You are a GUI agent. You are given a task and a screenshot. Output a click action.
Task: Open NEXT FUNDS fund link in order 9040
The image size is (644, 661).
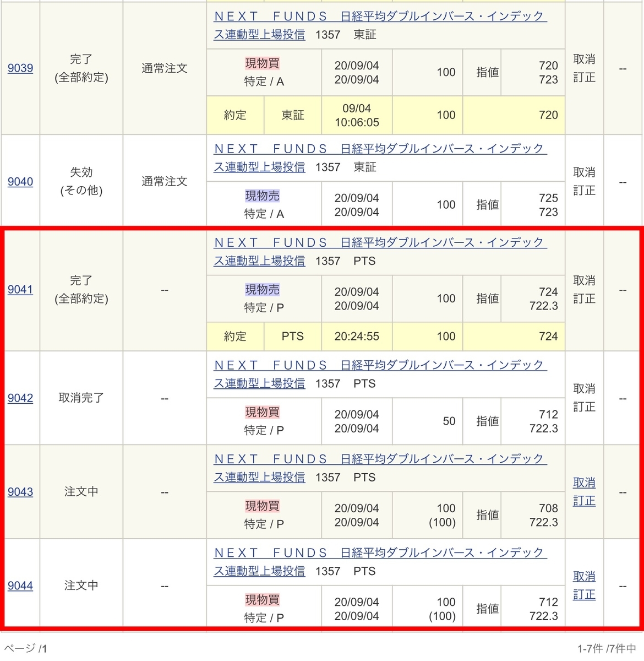pyautogui.click(x=380, y=158)
